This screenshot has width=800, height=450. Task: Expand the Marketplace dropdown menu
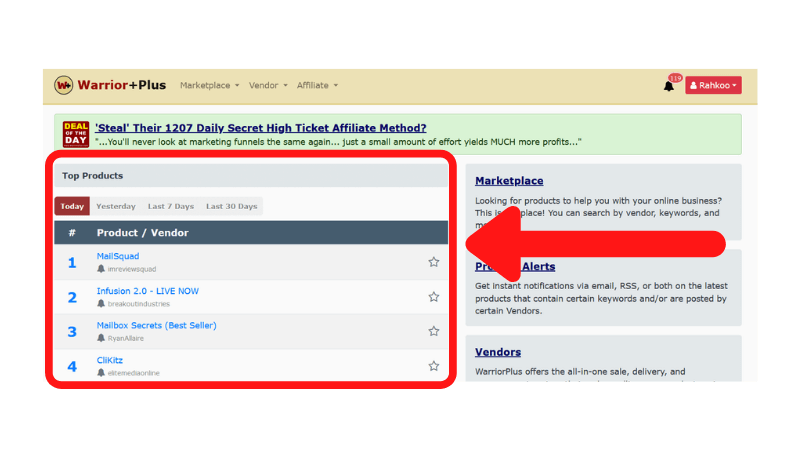[209, 86]
